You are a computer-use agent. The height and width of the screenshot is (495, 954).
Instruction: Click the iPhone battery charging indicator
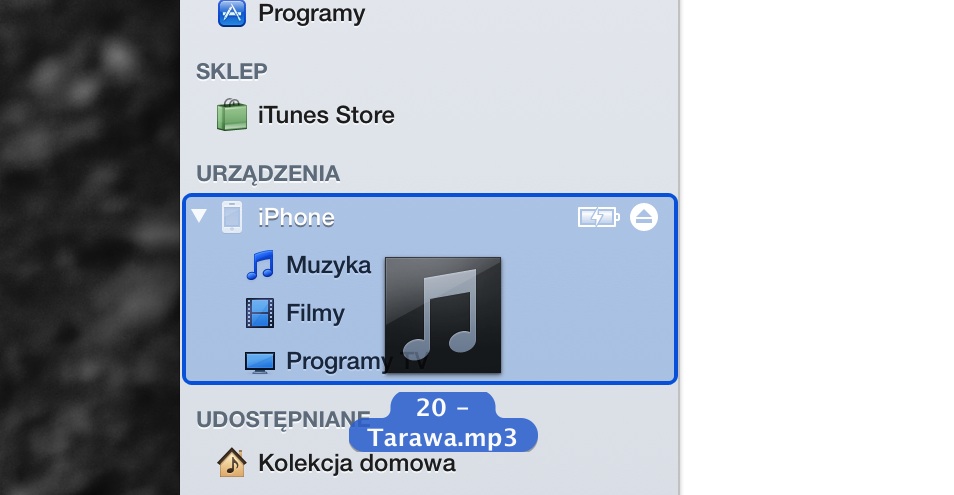pyautogui.click(x=599, y=217)
